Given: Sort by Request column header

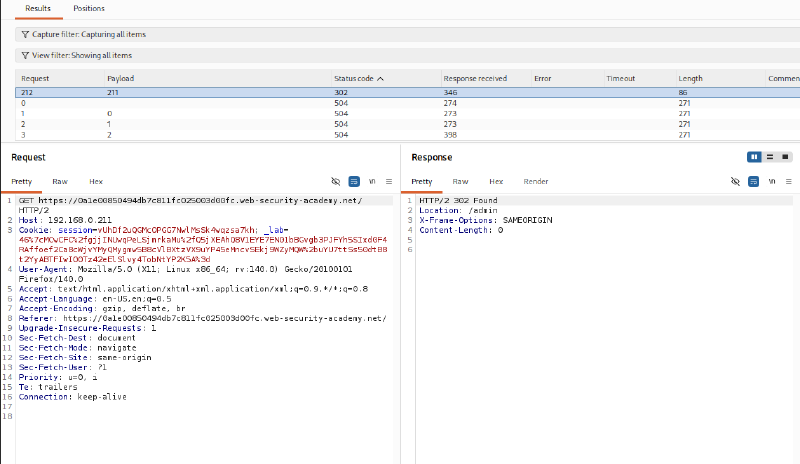Looking at the screenshot, I should (35, 78).
